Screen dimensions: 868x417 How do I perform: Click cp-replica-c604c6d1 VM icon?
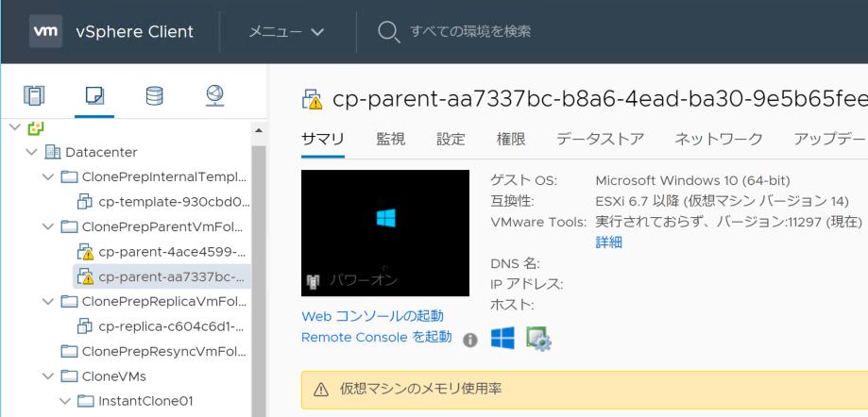tap(85, 325)
